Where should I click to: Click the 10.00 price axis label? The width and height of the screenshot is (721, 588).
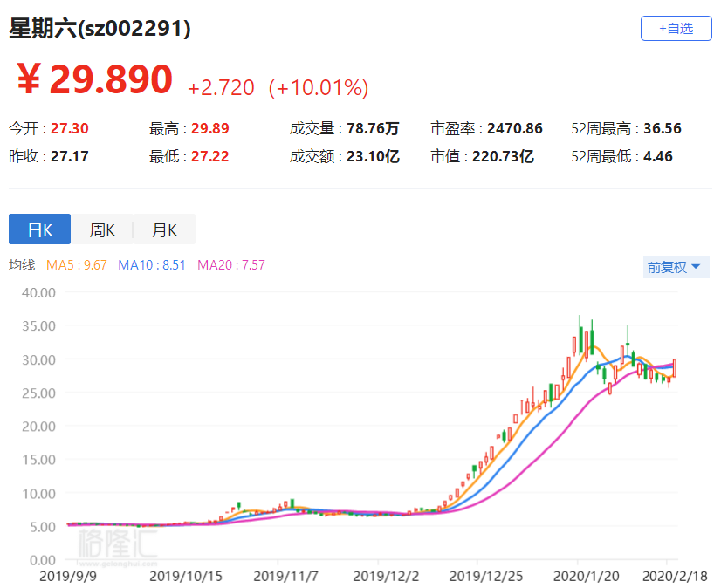tap(38, 493)
